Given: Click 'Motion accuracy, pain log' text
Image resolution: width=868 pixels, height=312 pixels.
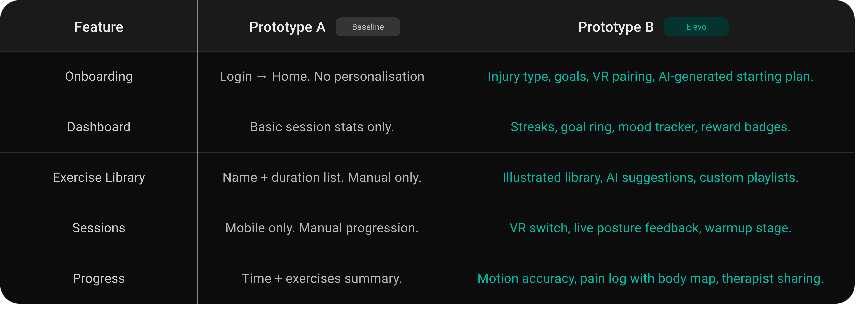Looking at the screenshot, I should (552, 279).
